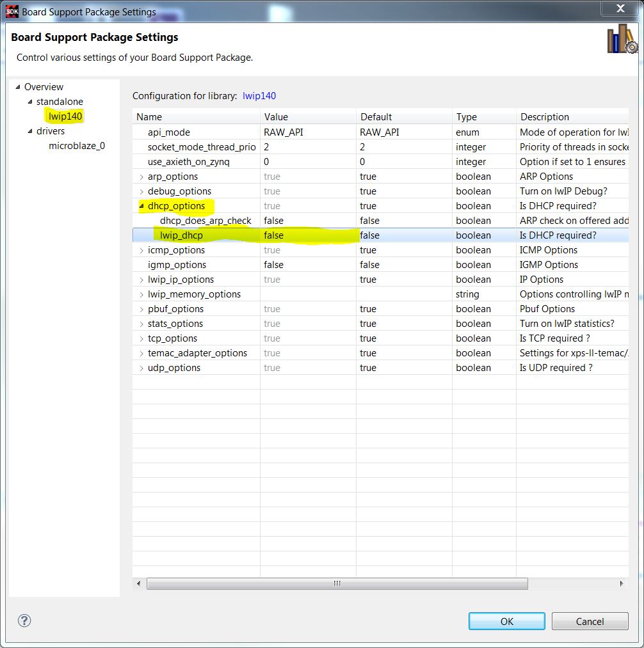
Task: Expand the debug_options row
Action: pyautogui.click(x=141, y=191)
